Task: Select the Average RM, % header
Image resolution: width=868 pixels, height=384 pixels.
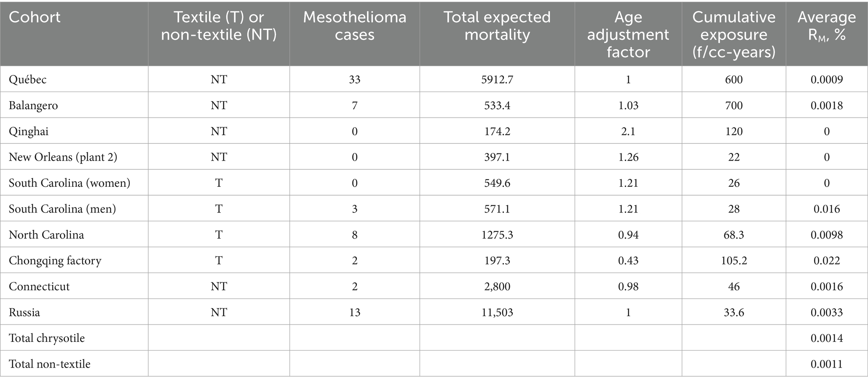Action: (826, 26)
